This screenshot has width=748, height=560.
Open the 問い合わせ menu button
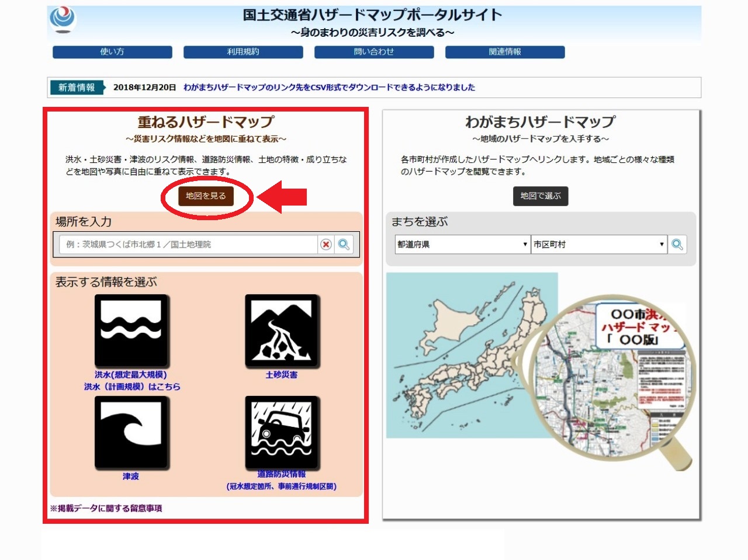(374, 52)
